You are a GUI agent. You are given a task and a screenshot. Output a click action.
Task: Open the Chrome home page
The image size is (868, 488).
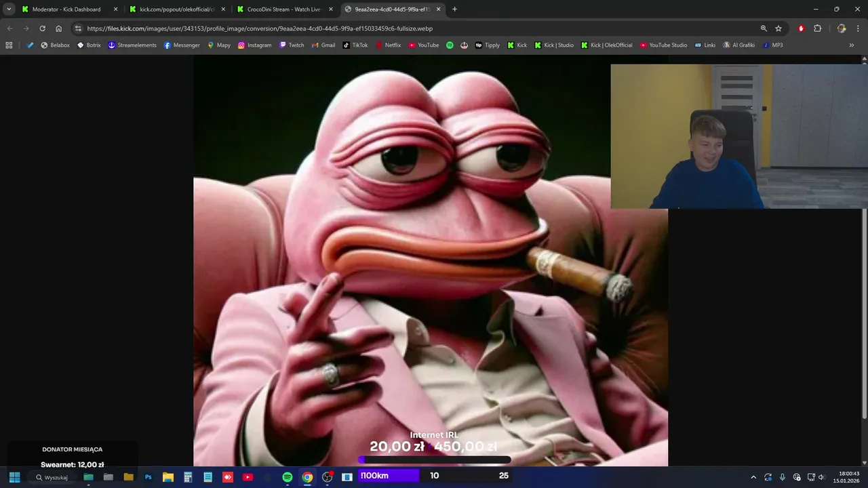pyautogui.click(x=59, y=28)
